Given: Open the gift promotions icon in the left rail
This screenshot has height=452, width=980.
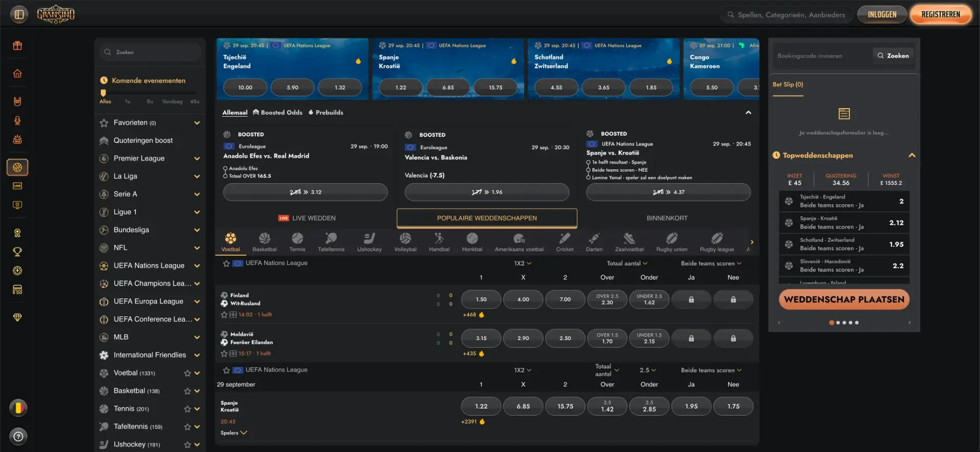Looking at the screenshot, I should [17, 46].
